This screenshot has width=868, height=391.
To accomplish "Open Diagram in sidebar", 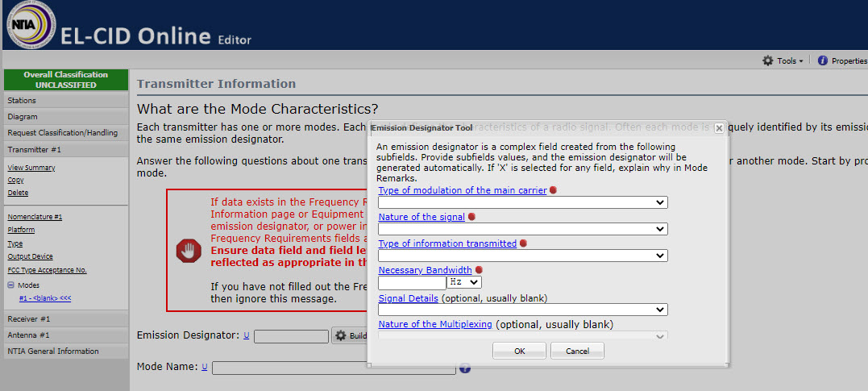I will [x=66, y=117].
